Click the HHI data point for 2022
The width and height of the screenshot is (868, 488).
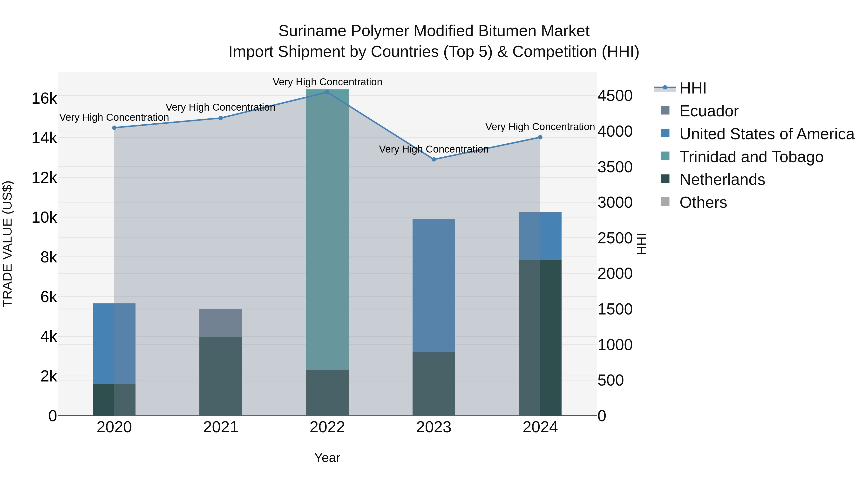tap(327, 92)
